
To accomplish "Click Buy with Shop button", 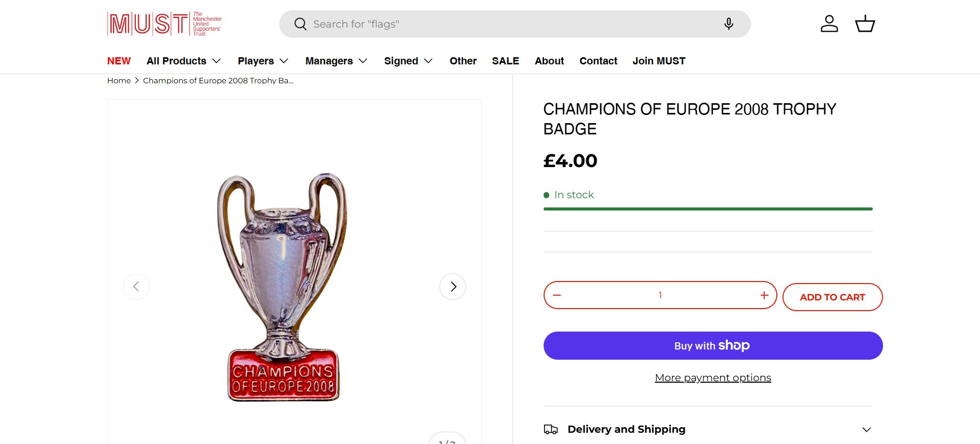I will pyautogui.click(x=713, y=346).
